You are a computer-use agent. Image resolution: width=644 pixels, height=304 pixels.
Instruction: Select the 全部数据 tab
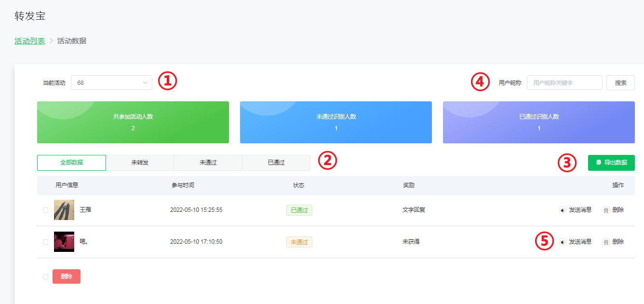(x=71, y=163)
